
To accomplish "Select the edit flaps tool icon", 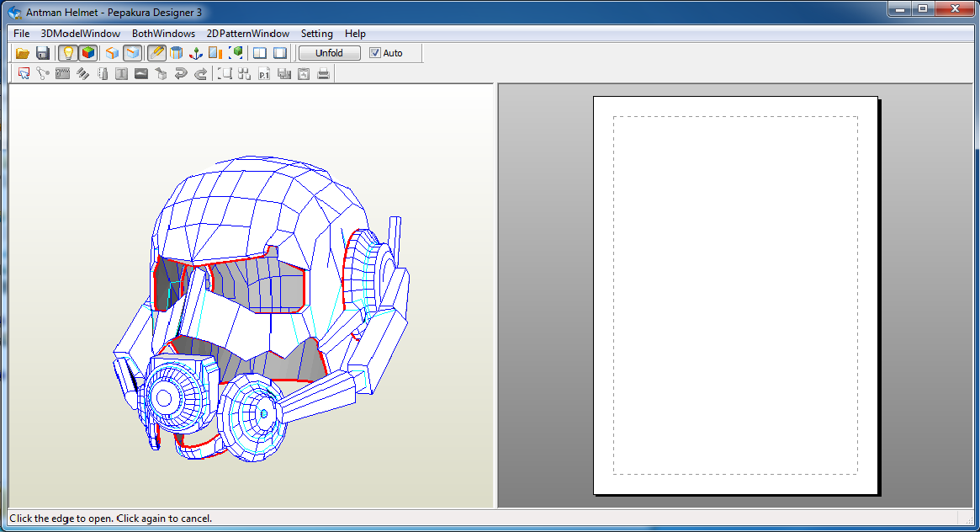I will (x=62, y=74).
